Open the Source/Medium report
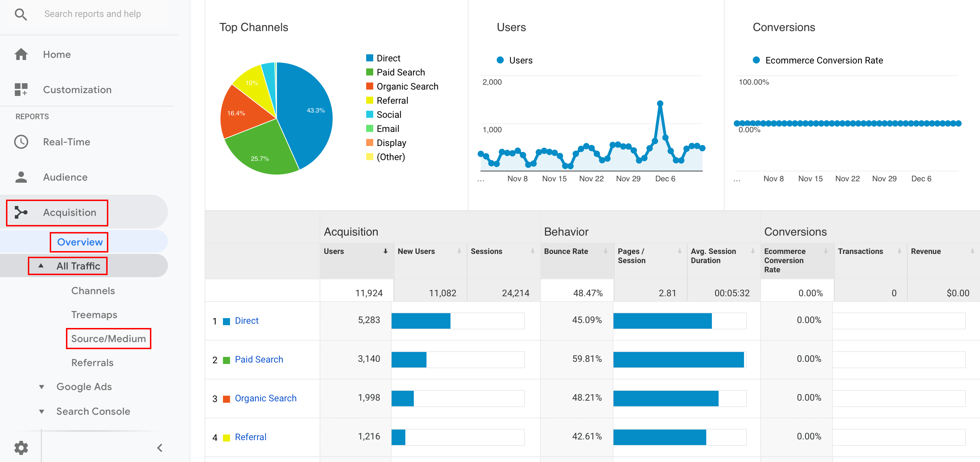Image resolution: width=980 pixels, height=462 pixels. (x=108, y=339)
